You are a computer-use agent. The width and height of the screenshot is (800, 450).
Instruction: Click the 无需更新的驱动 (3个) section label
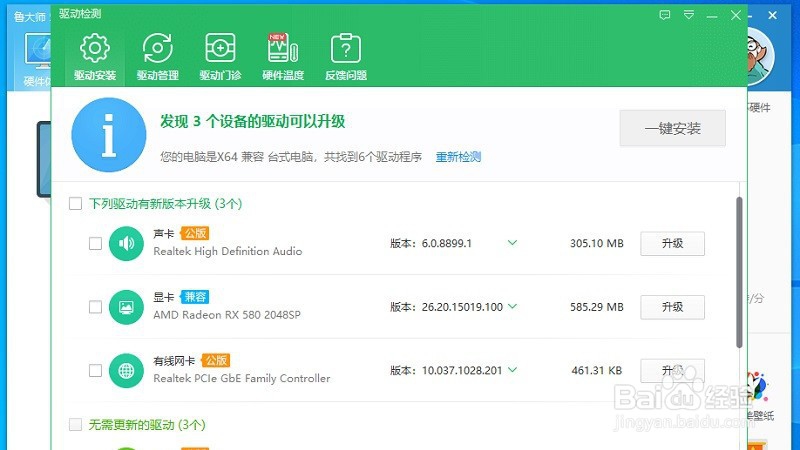click(147, 424)
